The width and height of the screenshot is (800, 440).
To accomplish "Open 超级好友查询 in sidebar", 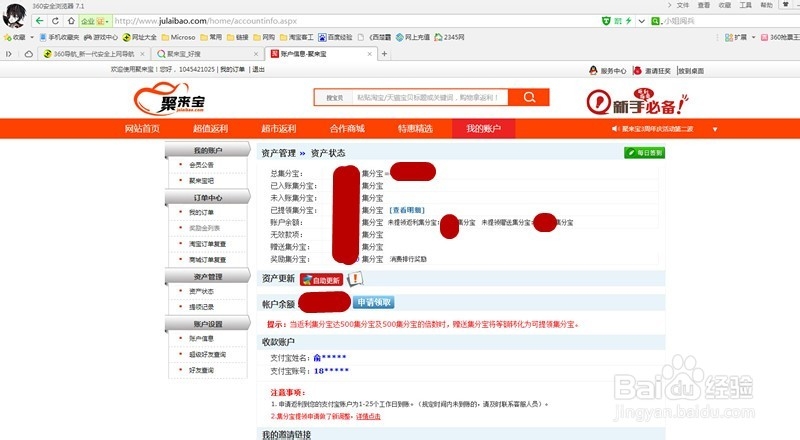I will coord(208,354).
